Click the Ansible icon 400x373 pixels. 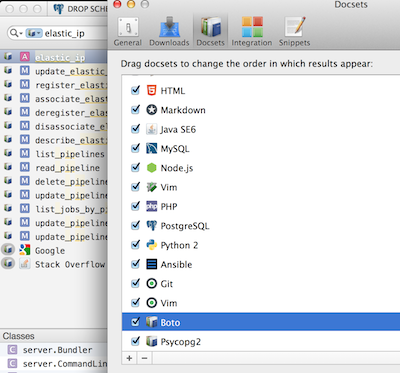[x=152, y=264]
